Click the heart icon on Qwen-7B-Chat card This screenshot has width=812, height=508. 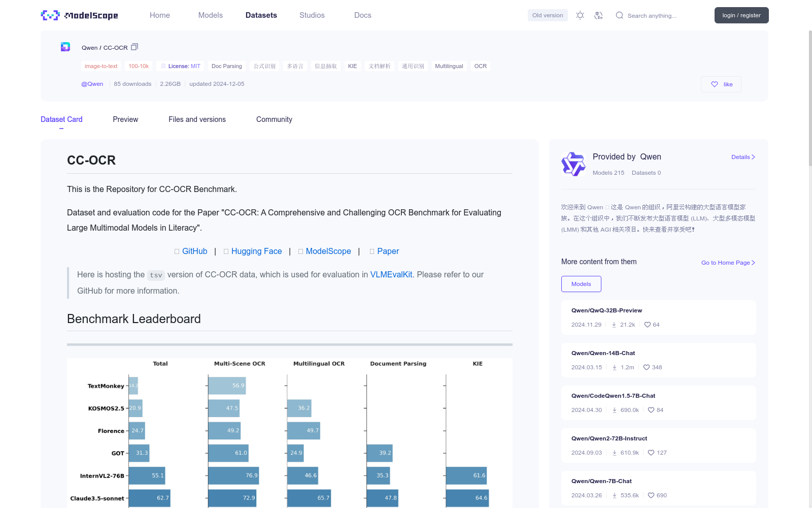(651, 495)
